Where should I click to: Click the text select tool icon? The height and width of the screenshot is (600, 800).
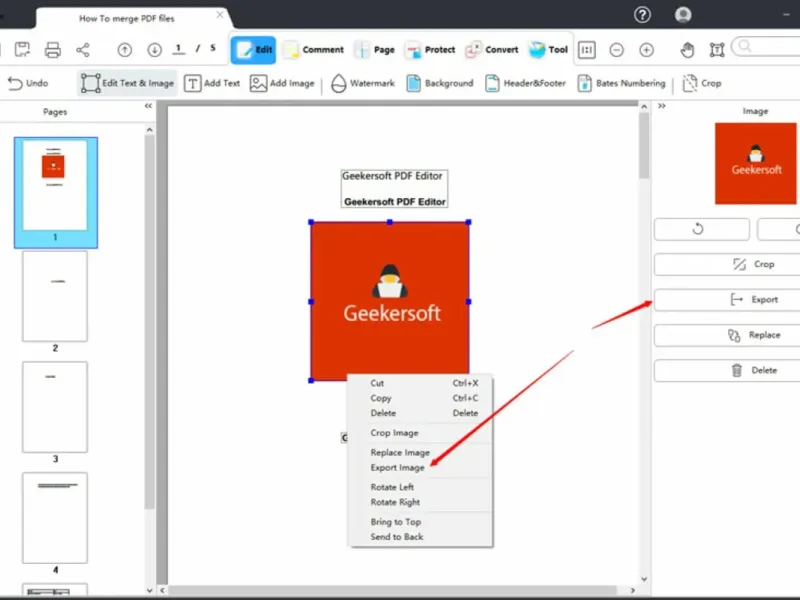717,49
